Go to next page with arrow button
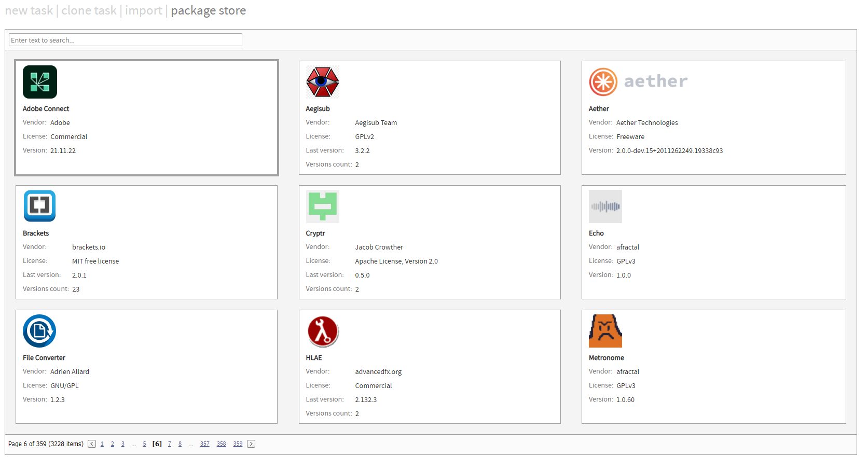The width and height of the screenshot is (868, 470). pyautogui.click(x=251, y=444)
